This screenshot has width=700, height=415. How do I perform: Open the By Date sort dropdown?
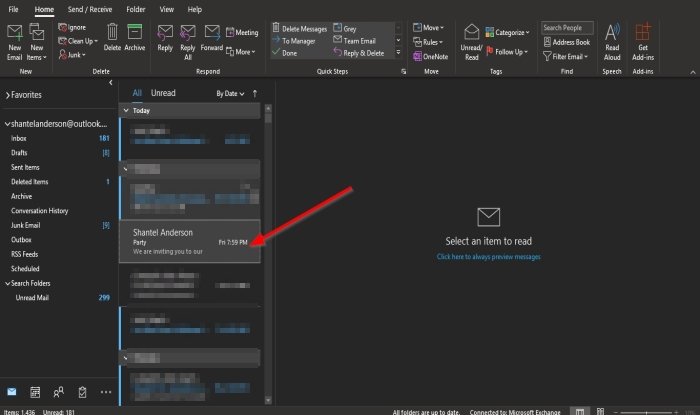(230, 94)
